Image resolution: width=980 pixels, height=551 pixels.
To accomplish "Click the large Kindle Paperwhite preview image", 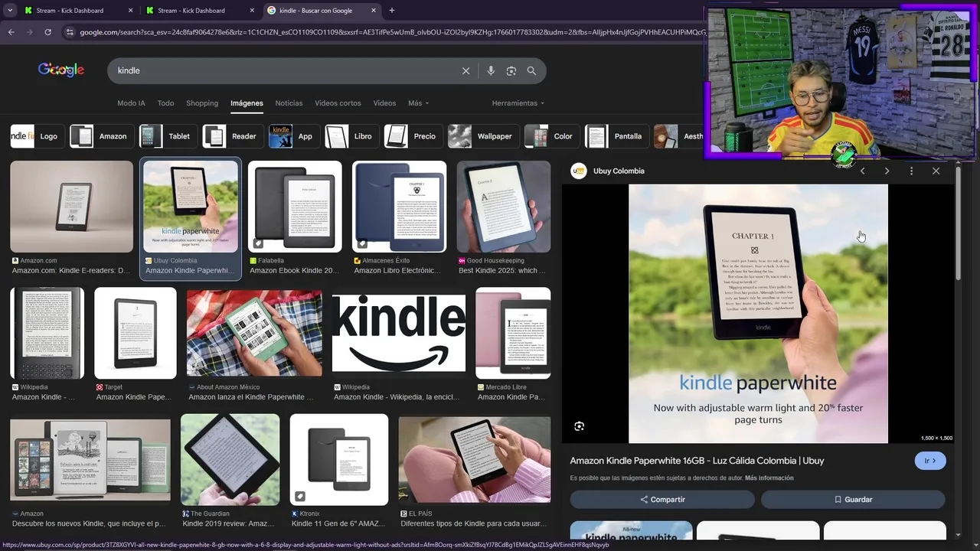I will (x=758, y=314).
